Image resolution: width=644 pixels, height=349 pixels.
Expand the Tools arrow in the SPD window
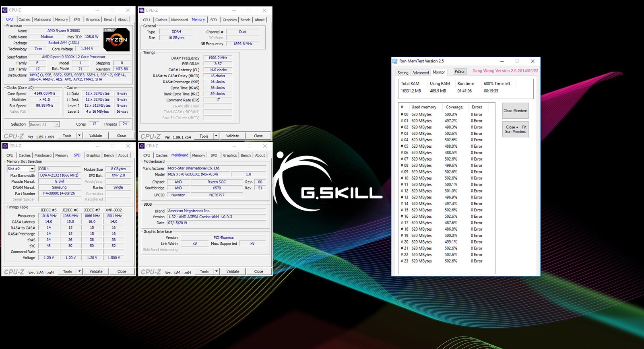[x=79, y=271]
